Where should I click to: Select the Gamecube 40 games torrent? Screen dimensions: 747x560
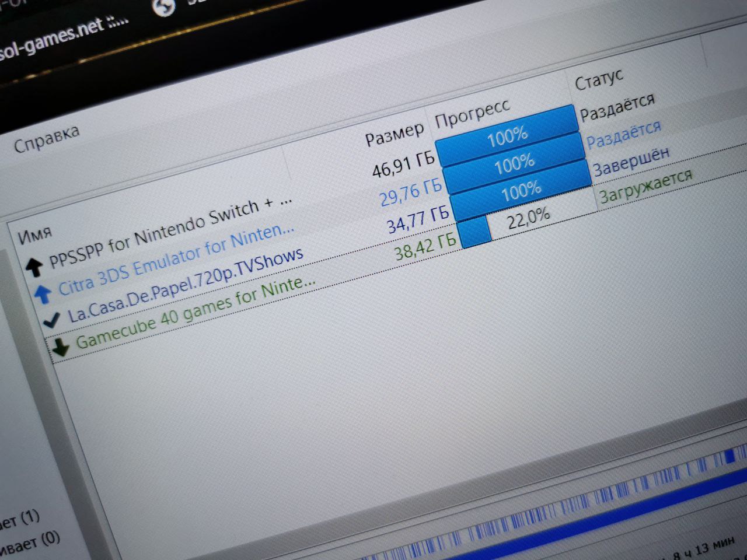[196, 312]
